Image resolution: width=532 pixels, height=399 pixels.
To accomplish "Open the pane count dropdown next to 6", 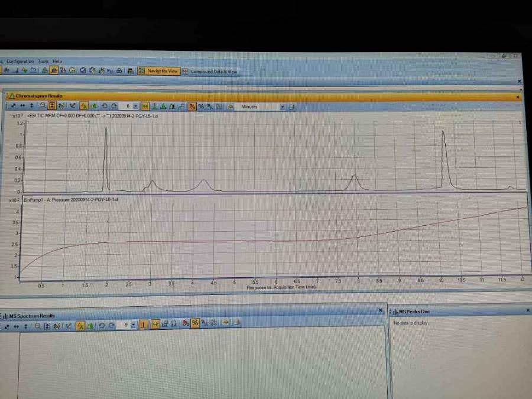I will point(135,106).
